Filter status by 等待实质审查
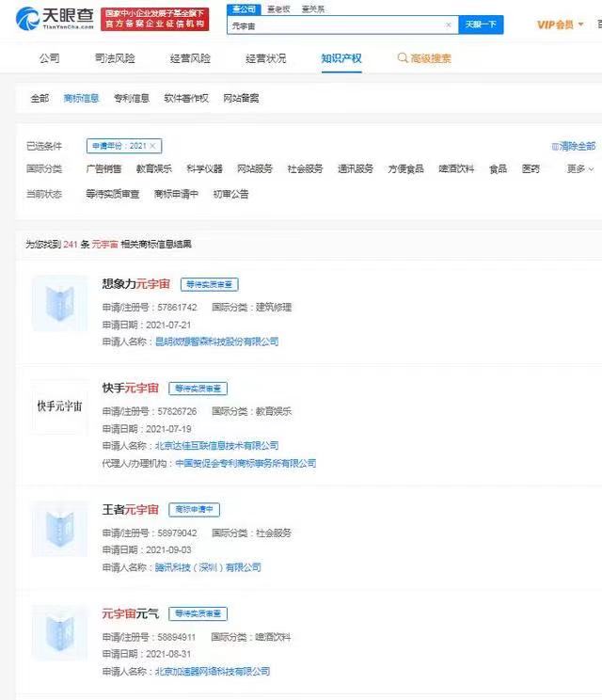 (x=113, y=194)
